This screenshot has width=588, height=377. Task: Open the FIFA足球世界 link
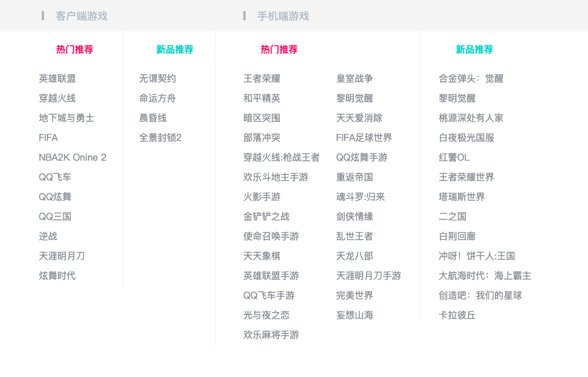[364, 137]
